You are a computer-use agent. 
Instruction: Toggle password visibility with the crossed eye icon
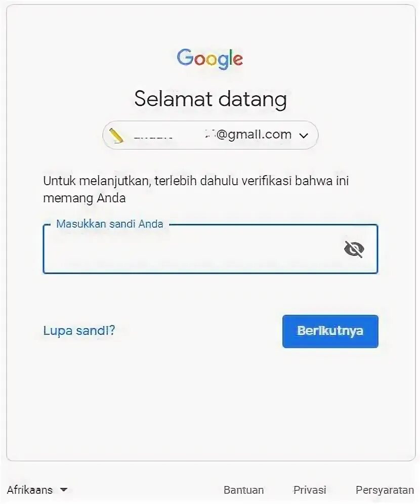coord(354,249)
